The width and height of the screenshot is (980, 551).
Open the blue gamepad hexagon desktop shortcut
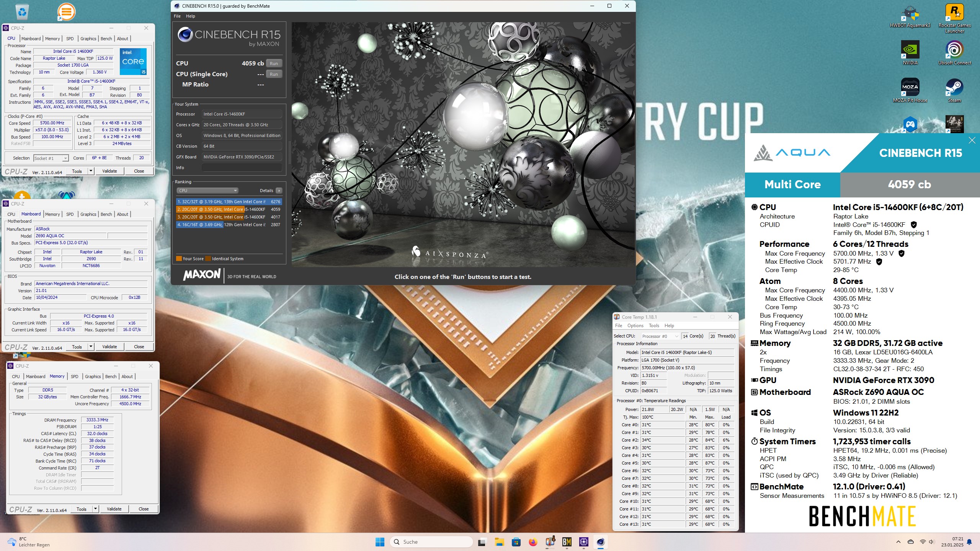pyautogui.click(x=910, y=124)
